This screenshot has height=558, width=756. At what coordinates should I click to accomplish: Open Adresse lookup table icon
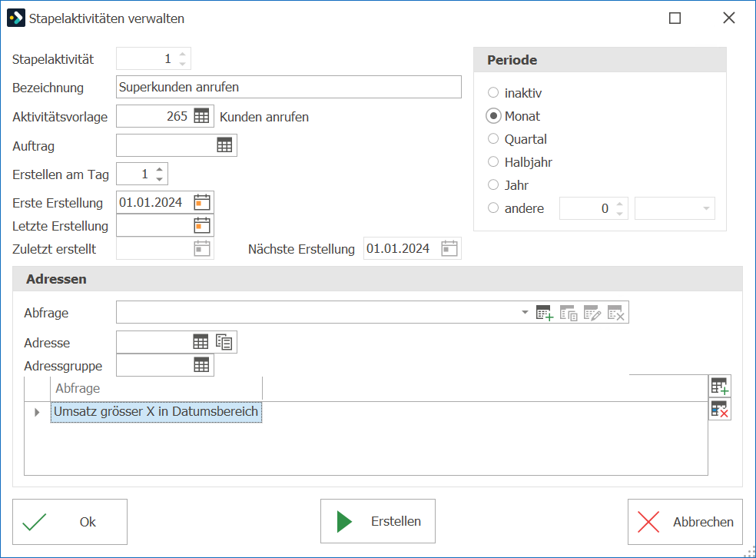pos(201,342)
